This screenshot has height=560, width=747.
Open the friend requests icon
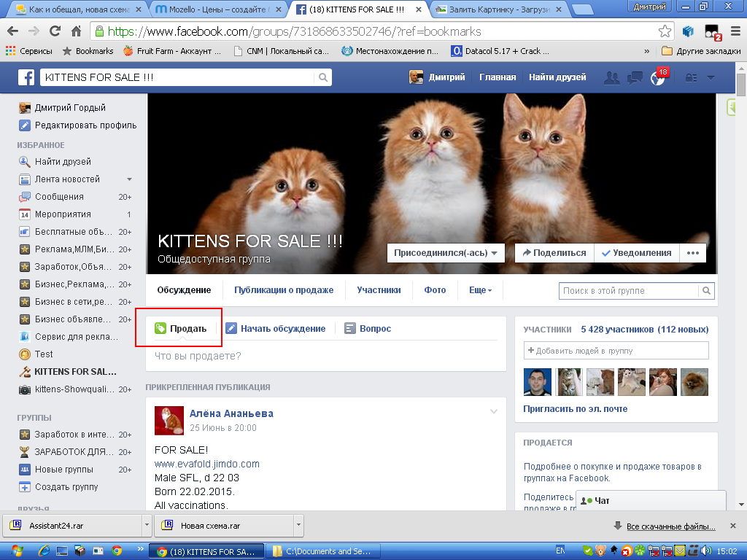pyautogui.click(x=612, y=77)
